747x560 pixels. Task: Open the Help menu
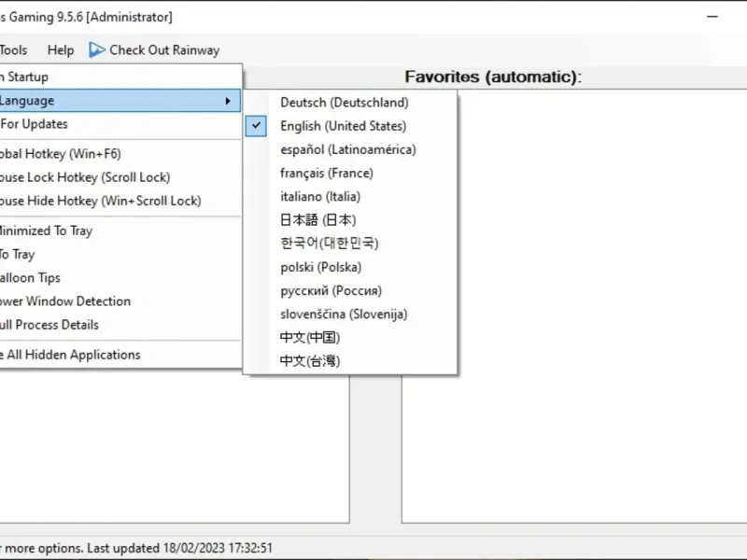coord(61,50)
